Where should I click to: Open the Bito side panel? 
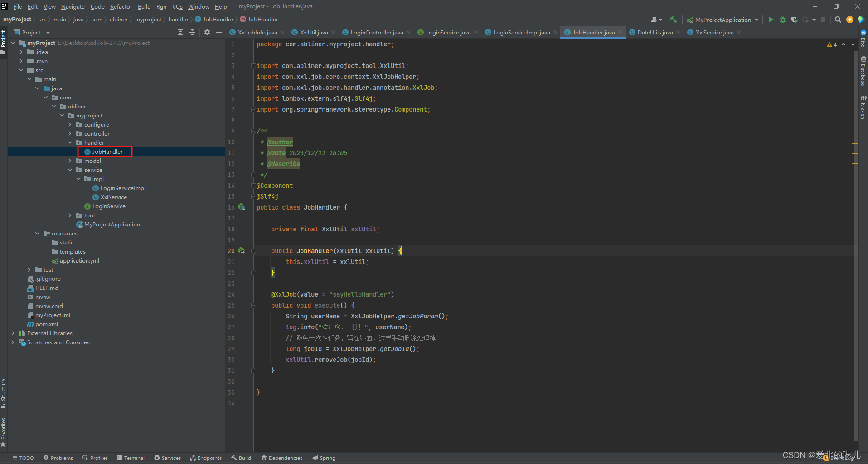(863, 39)
